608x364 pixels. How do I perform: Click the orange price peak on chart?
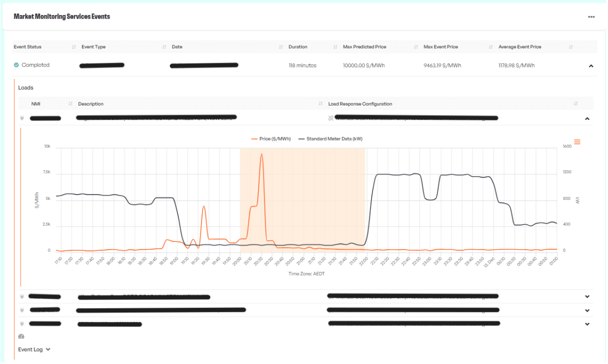[262, 154]
